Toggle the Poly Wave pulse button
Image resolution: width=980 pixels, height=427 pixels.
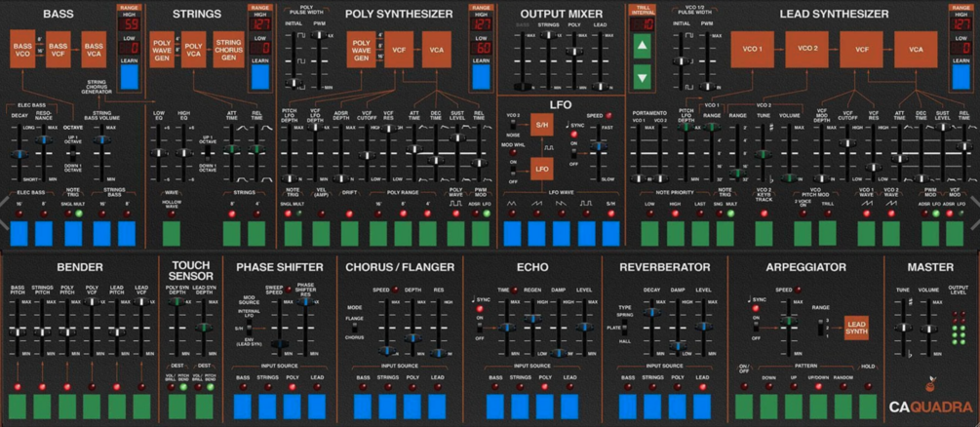(x=456, y=233)
